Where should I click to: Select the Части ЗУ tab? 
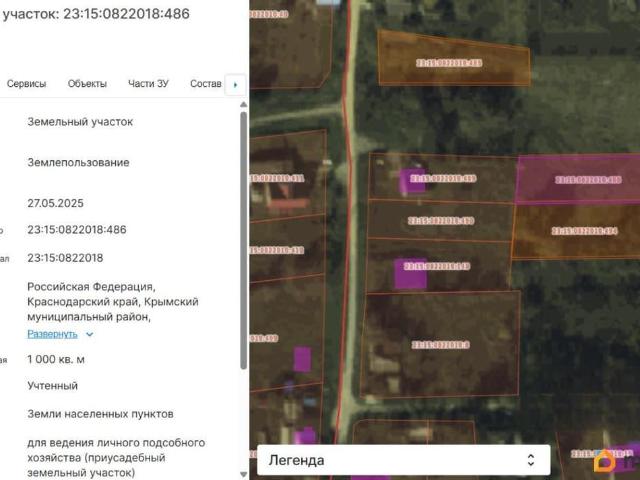click(148, 84)
